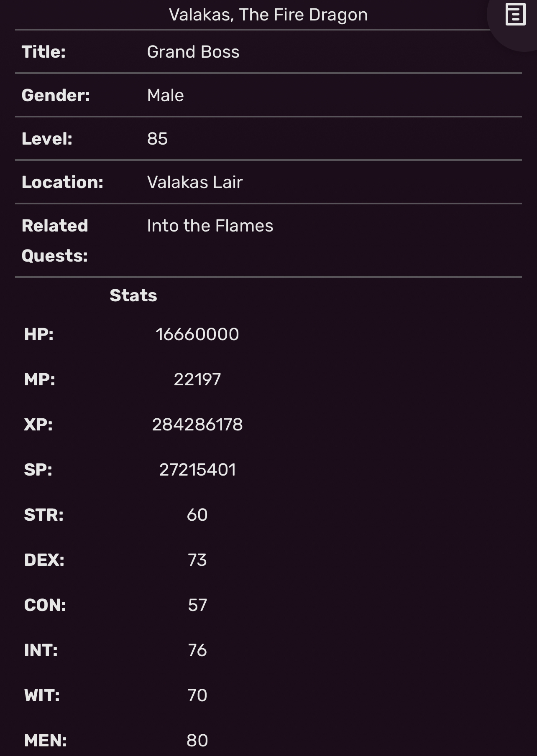The width and height of the screenshot is (537, 756).
Task: Click the Related Quests label
Action: coord(55,241)
